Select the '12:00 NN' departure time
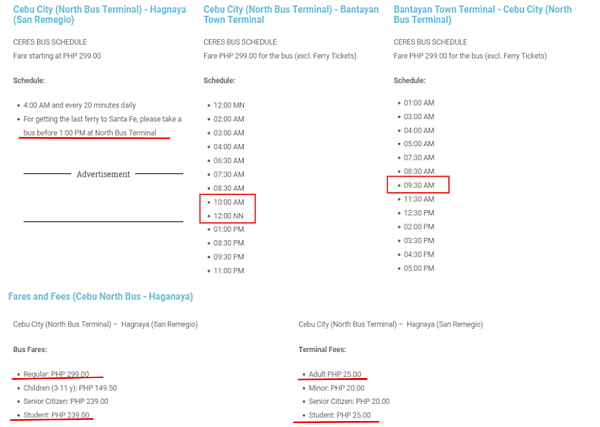The height and width of the screenshot is (427, 600). 228,216
